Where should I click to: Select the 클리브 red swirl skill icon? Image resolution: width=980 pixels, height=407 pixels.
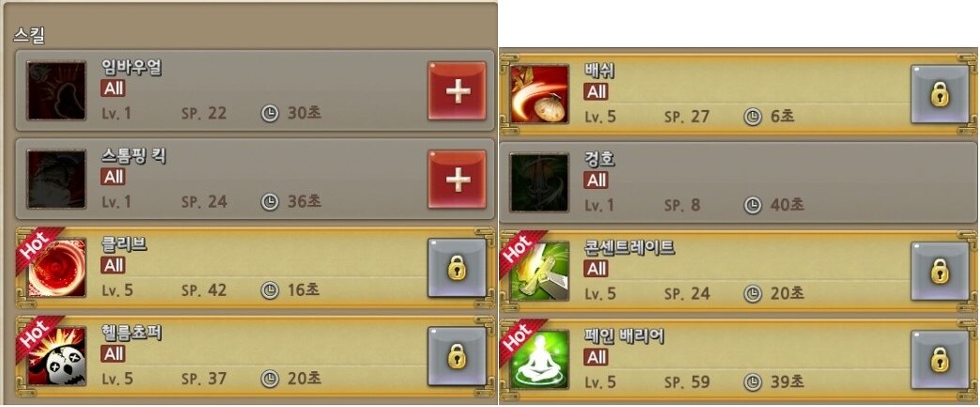point(56,268)
